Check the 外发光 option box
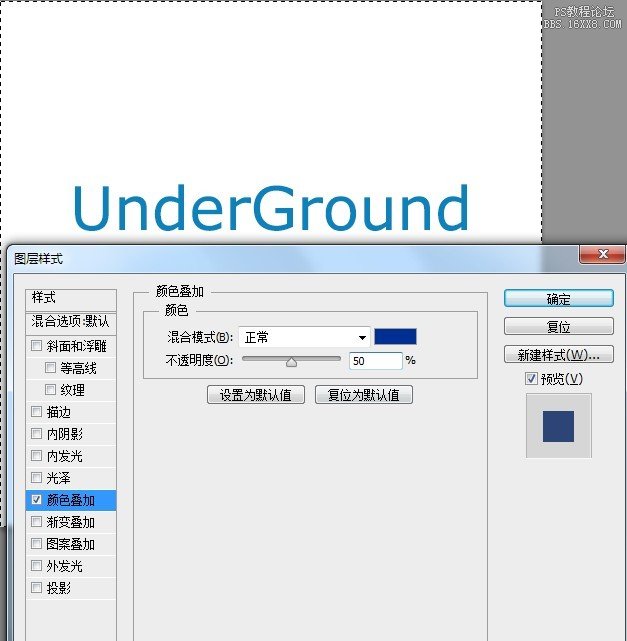This screenshot has height=641, width=627. pos(36,566)
